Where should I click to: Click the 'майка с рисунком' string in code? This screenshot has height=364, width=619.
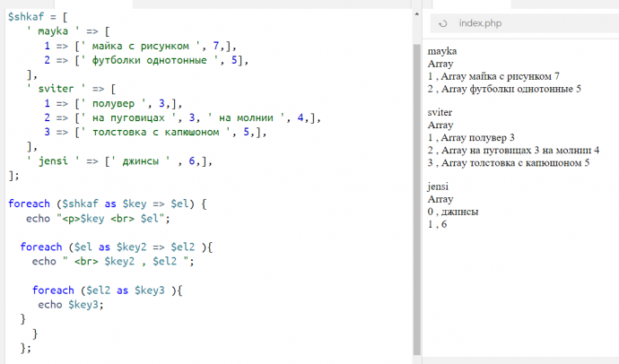[x=141, y=46]
